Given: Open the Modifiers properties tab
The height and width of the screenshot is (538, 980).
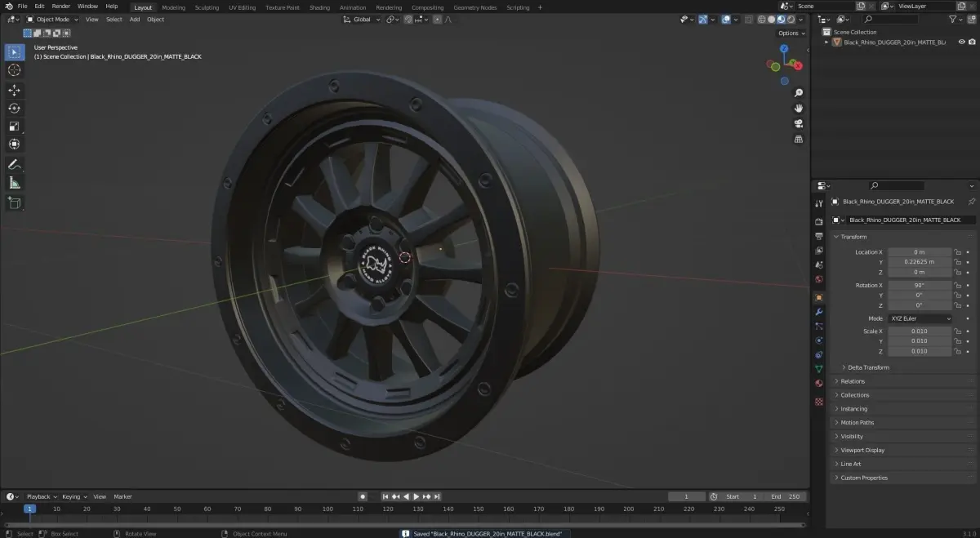Looking at the screenshot, I should (x=819, y=312).
